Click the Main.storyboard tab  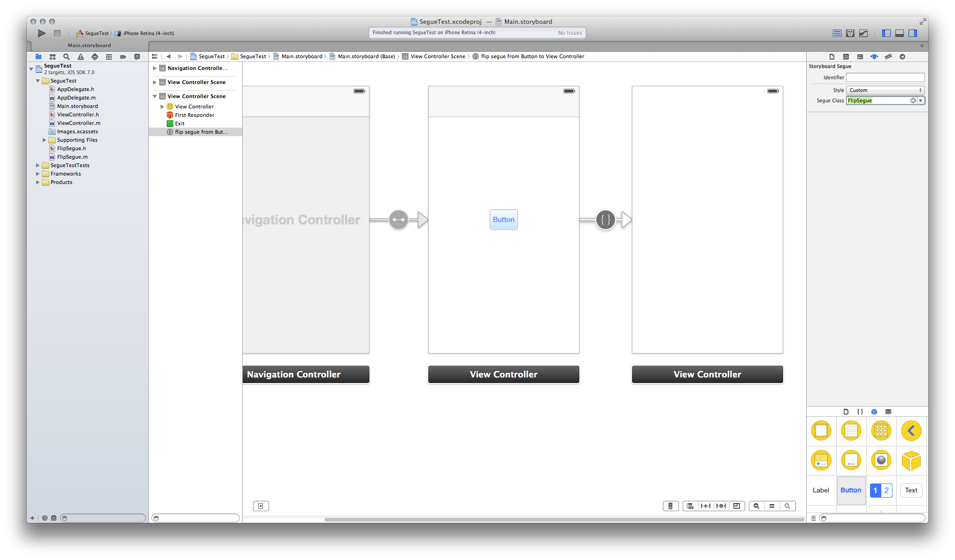coord(89,46)
